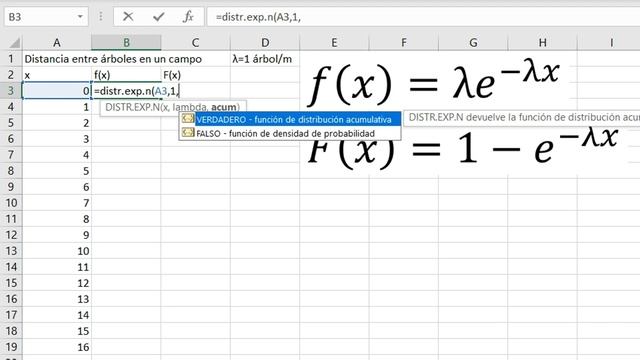This screenshot has width=640, height=360.
Task: Cancel the formula entry with the X icon
Action: (x=128, y=17)
